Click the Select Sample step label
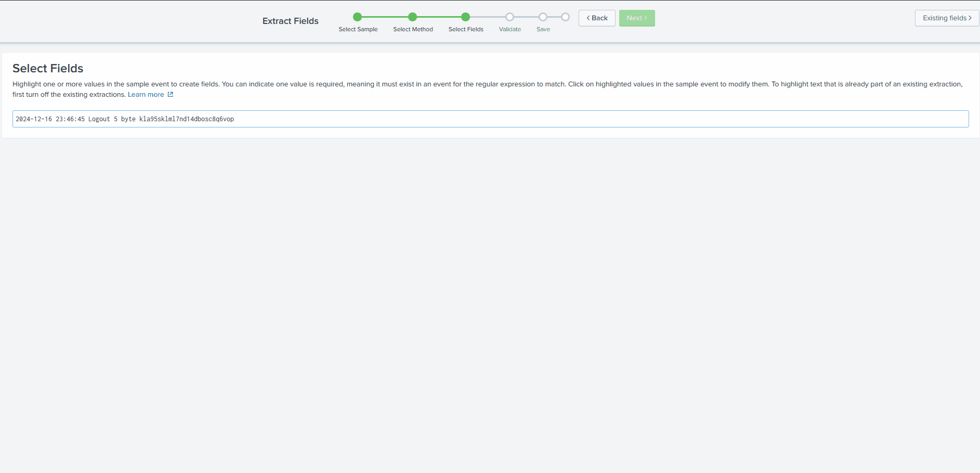Screen dimensions: 980x473 click(358, 29)
